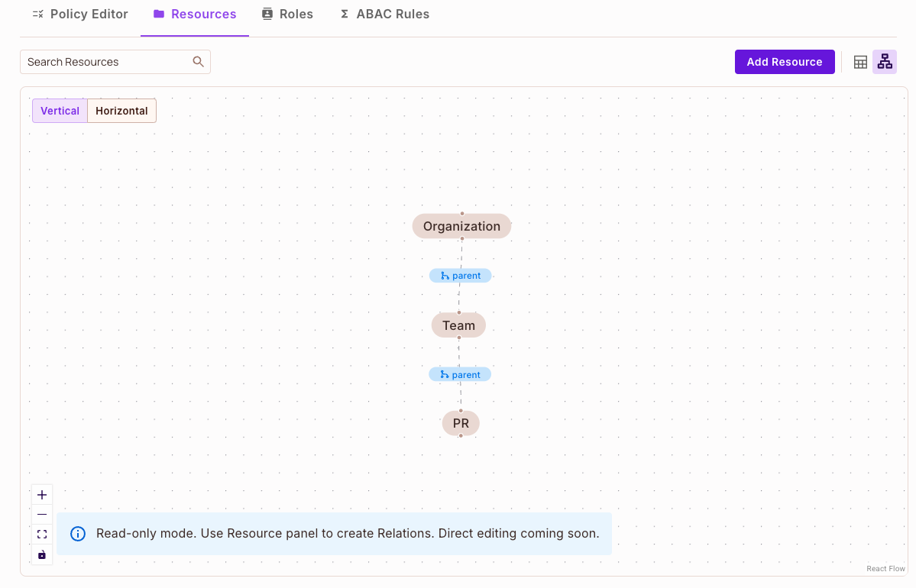
Task: Switch layout to Horizontal
Action: [x=121, y=110]
